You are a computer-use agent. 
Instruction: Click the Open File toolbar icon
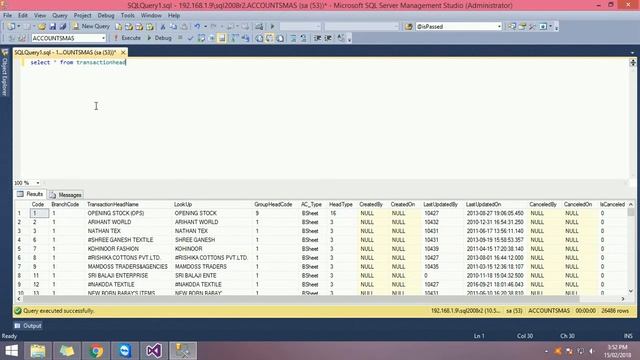(42, 27)
